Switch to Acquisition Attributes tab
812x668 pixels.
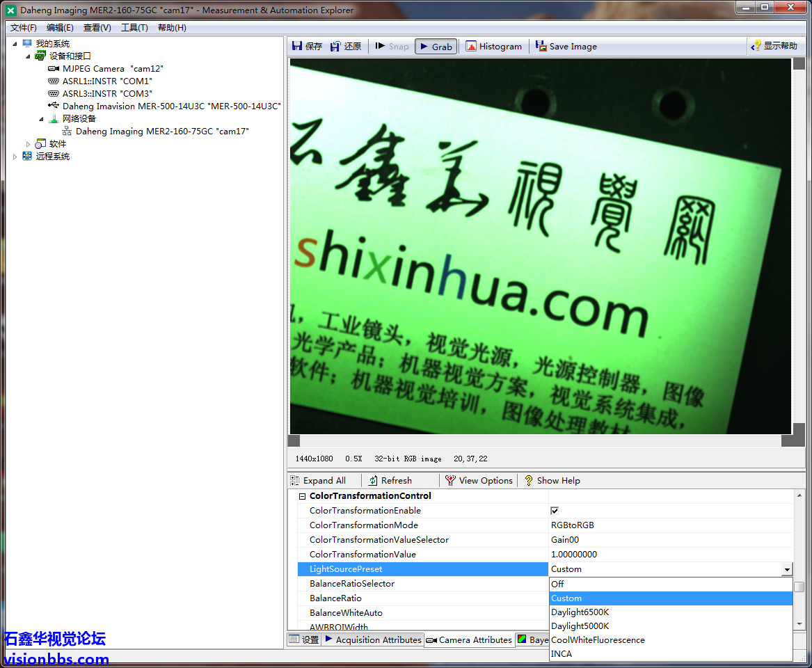(x=374, y=639)
